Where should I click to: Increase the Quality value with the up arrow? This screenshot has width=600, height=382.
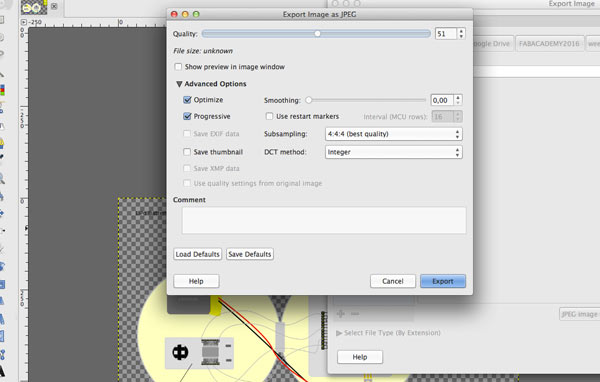pos(461,31)
